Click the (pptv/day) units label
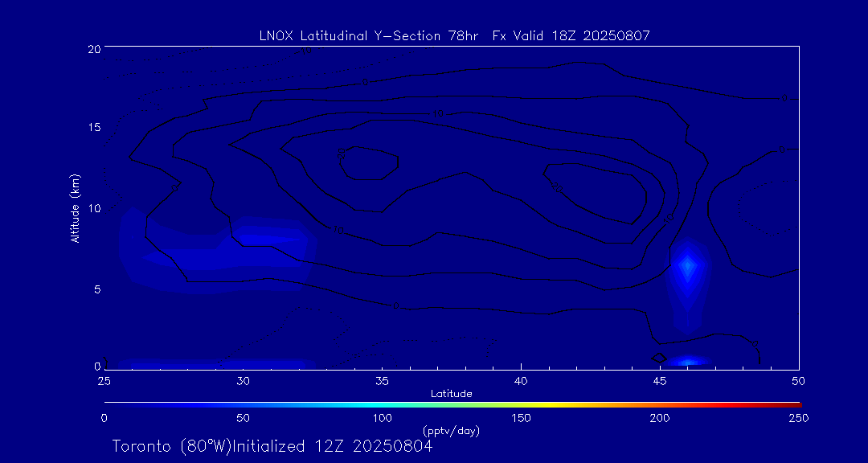The height and width of the screenshot is (463, 868). tap(452, 431)
